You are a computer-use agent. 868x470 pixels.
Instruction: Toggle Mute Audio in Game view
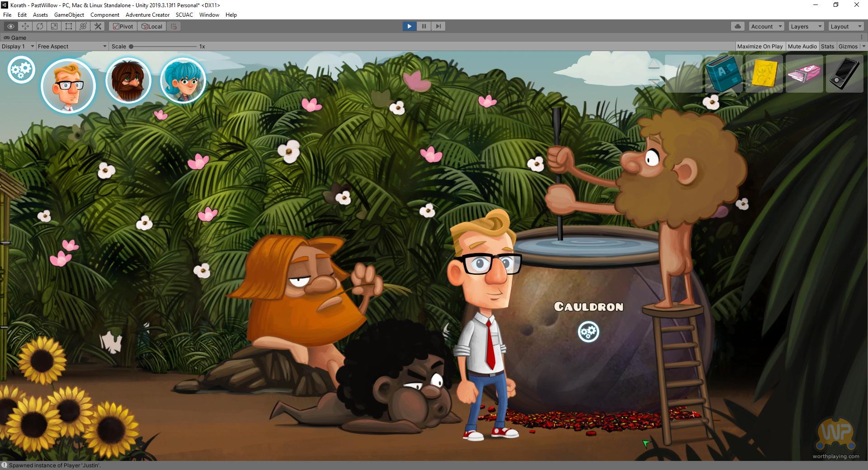[802, 46]
